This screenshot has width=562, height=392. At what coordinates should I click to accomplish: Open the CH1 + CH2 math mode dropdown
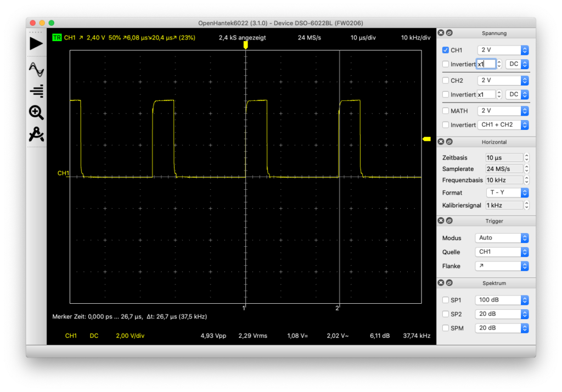click(503, 125)
